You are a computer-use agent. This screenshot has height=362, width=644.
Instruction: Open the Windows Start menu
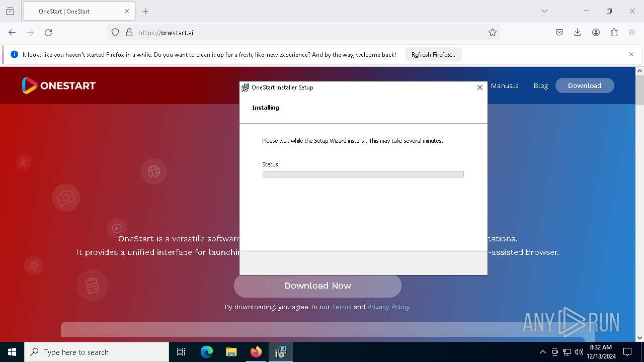coord(12,352)
